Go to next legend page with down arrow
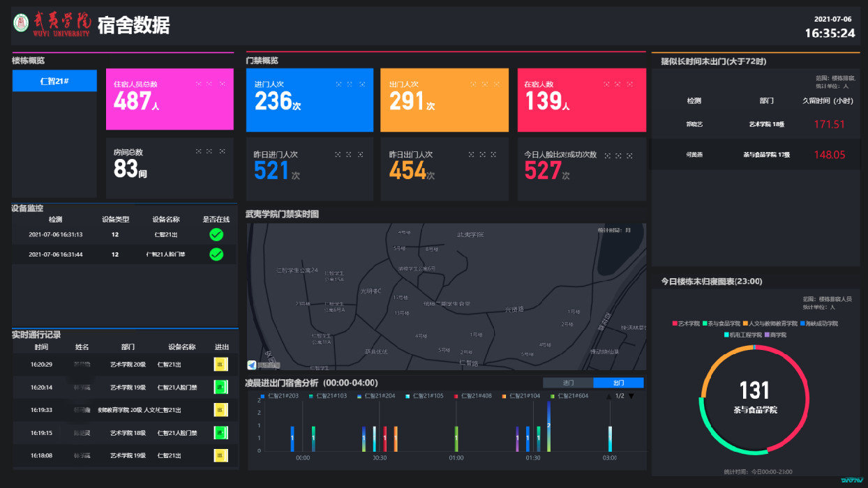This screenshot has width=868, height=488. tap(631, 396)
